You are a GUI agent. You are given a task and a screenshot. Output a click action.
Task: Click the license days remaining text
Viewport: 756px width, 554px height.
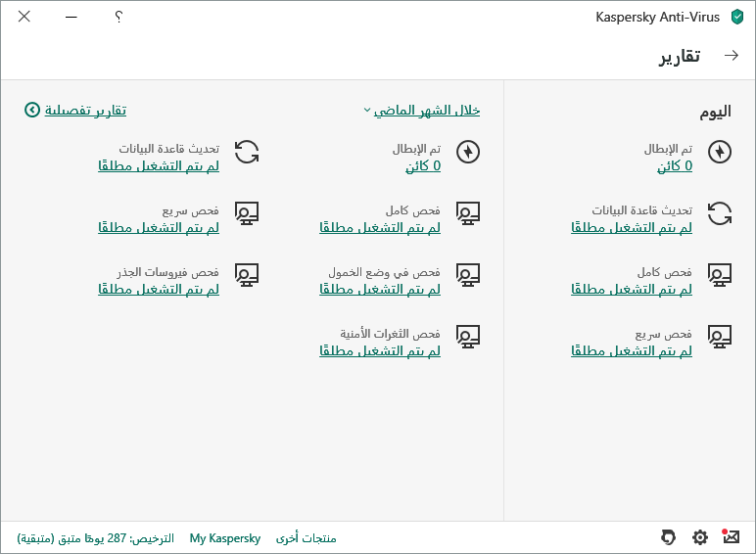[x=95, y=538]
